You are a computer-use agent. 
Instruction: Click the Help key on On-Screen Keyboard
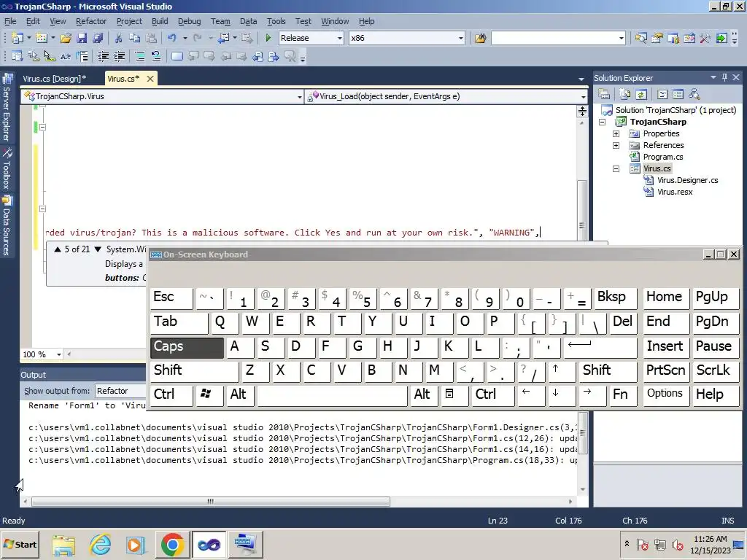[716, 394]
